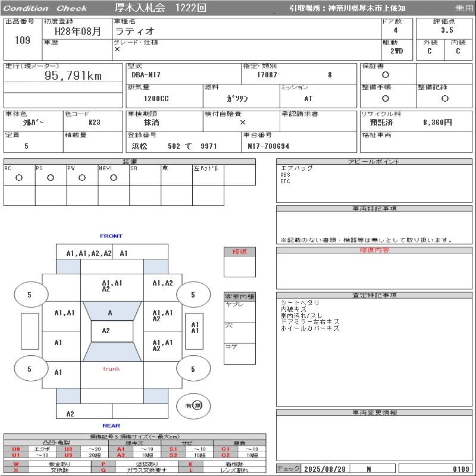Toggle the AC equipment circle
Screen dimensions: 476x476
pyautogui.click(x=19, y=177)
